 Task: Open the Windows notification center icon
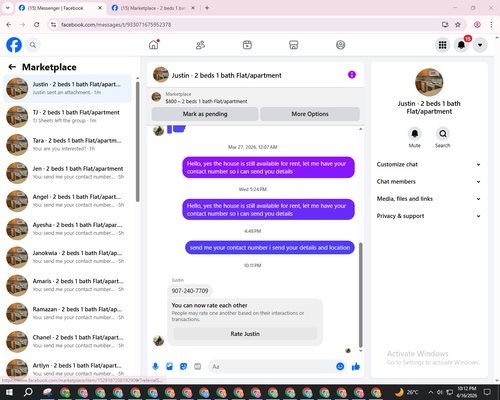(x=487, y=392)
